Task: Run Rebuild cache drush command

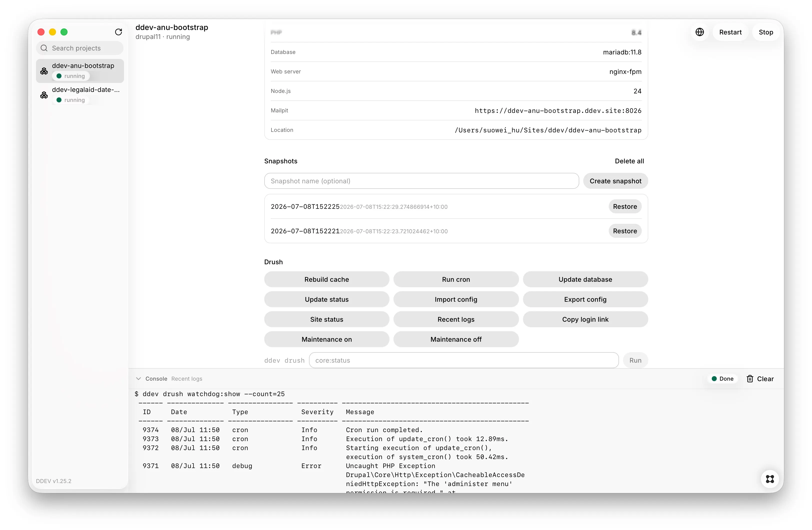Action: point(326,279)
